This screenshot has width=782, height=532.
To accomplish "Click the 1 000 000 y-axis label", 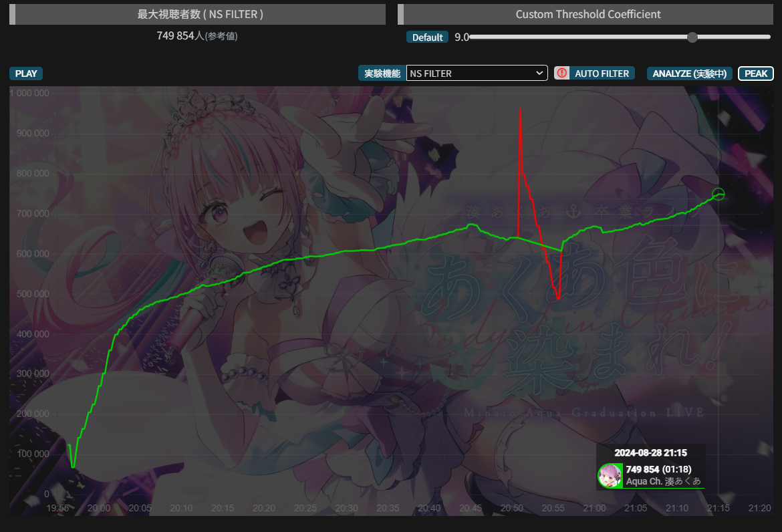I will (x=29, y=94).
